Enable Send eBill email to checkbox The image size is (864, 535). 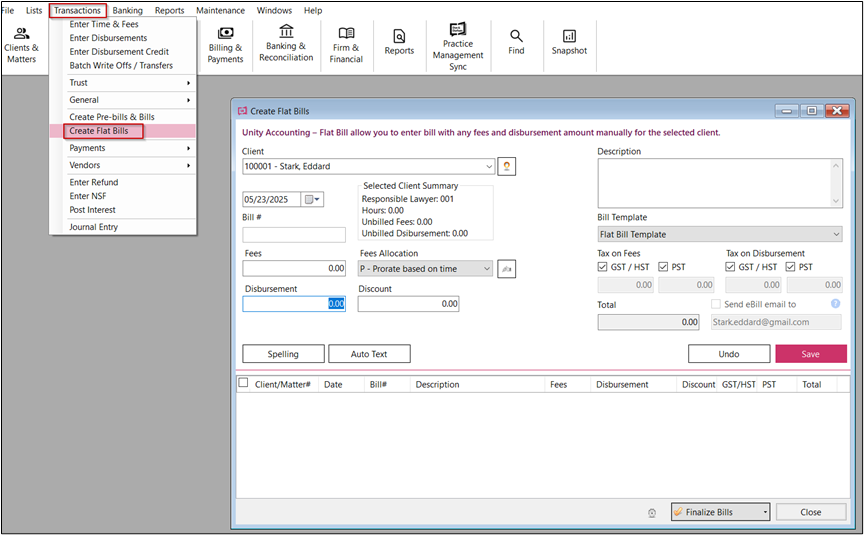(716, 304)
